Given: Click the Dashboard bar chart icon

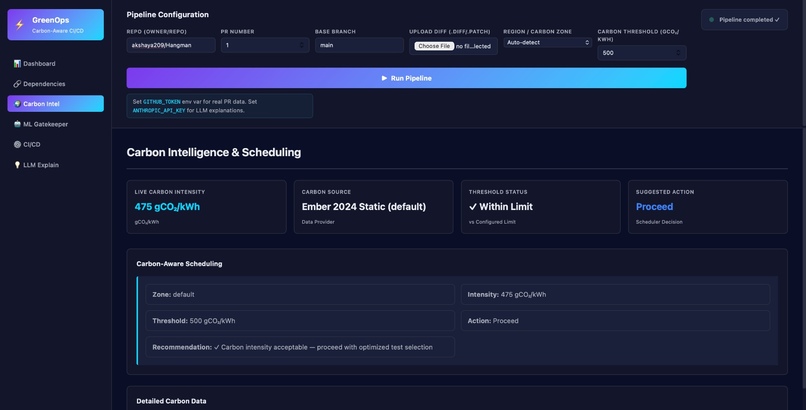Looking at the screenshot, I should (17, 64).
